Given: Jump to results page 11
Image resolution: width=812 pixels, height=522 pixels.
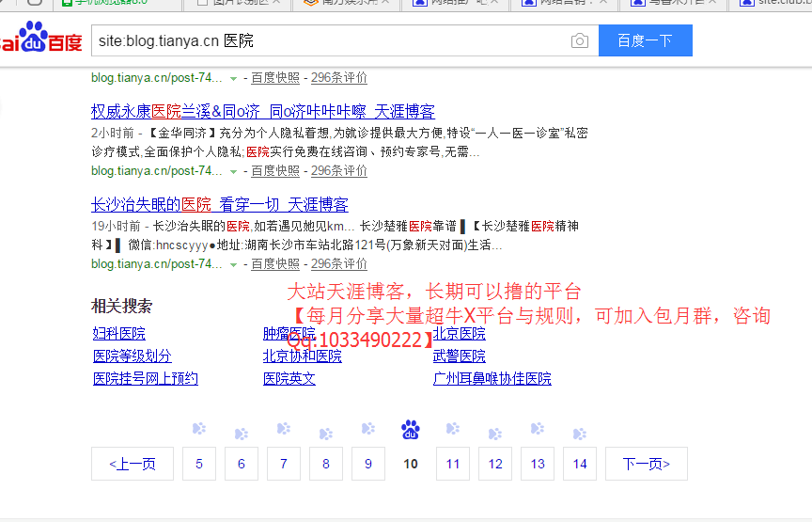Looking at the screenshot, I should click(453, 464).
